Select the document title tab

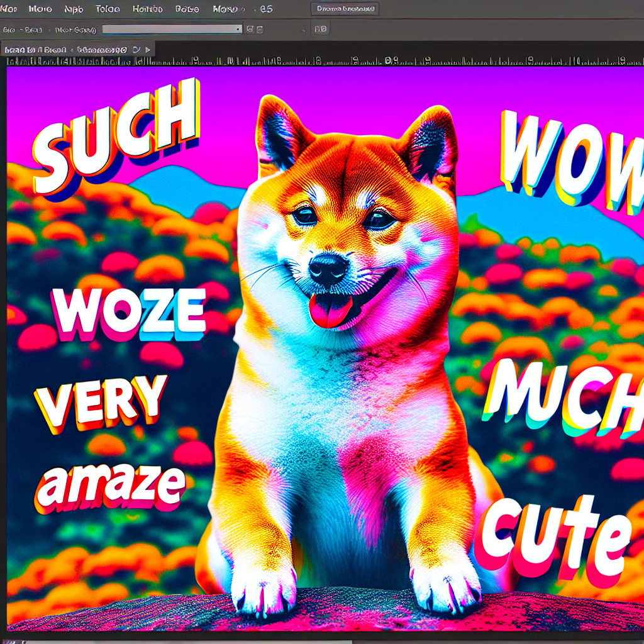(x=78, y=50)
